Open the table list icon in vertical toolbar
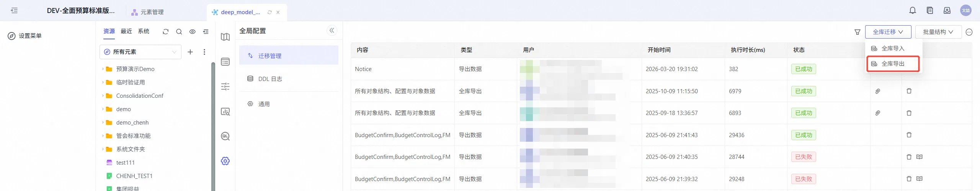 [x=225, y=62]
